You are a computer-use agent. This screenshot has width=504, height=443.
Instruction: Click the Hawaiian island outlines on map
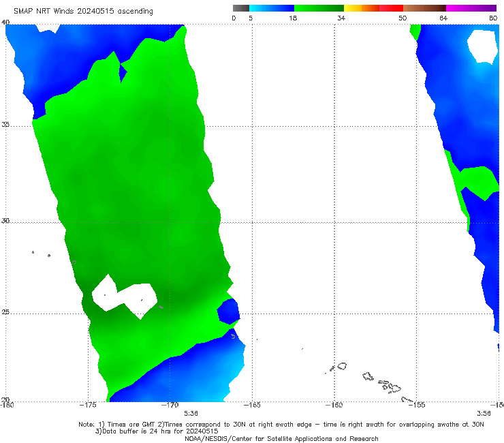(x=370, y=382)
